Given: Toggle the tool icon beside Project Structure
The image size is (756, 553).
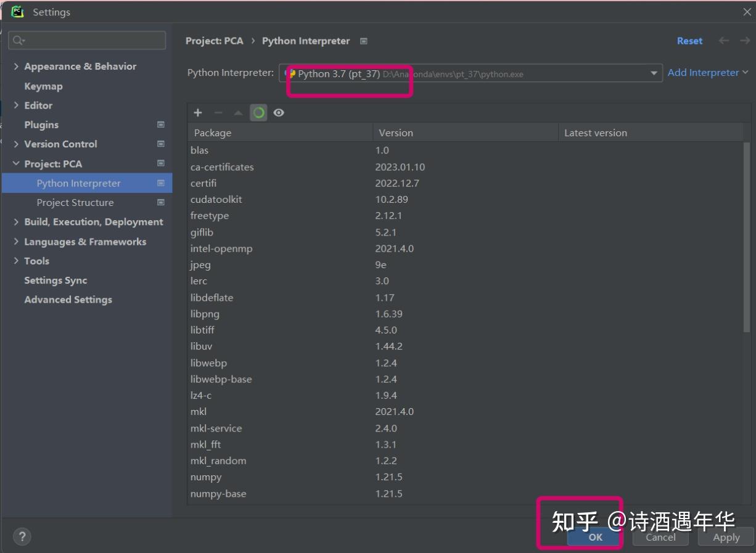Looking at the screenshot, I should 160,202.
